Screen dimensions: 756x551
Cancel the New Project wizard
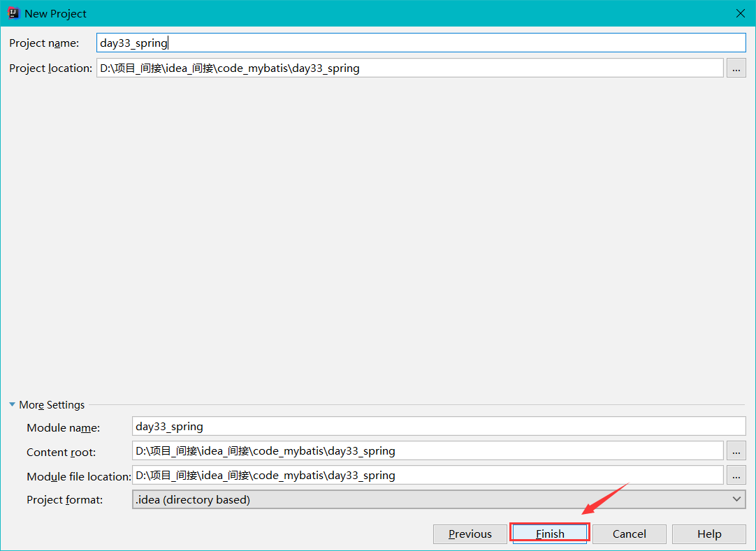pyautogui.click(x=630, y=534)
